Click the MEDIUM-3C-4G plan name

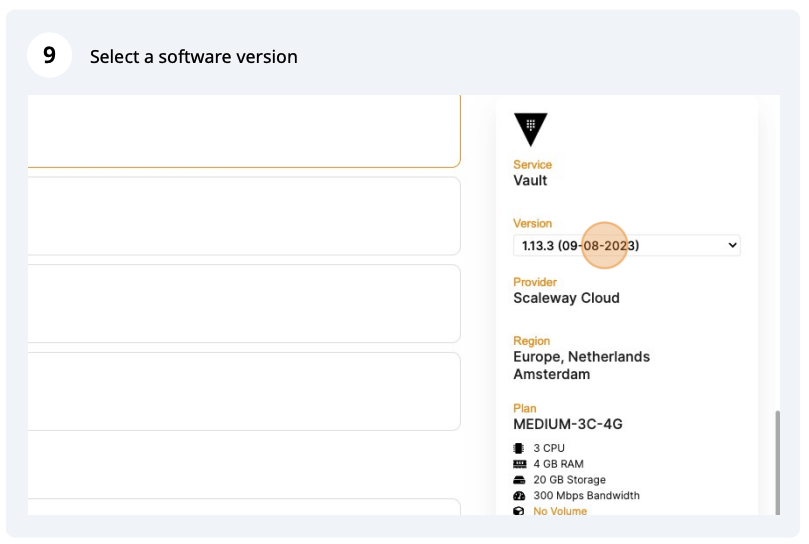click(567, 424)
